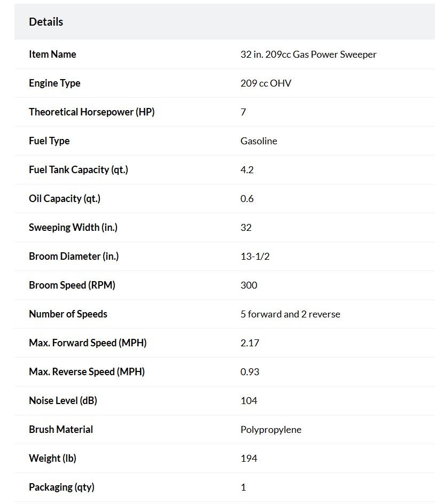Select the Sweeping Width (in.) label

73,228
